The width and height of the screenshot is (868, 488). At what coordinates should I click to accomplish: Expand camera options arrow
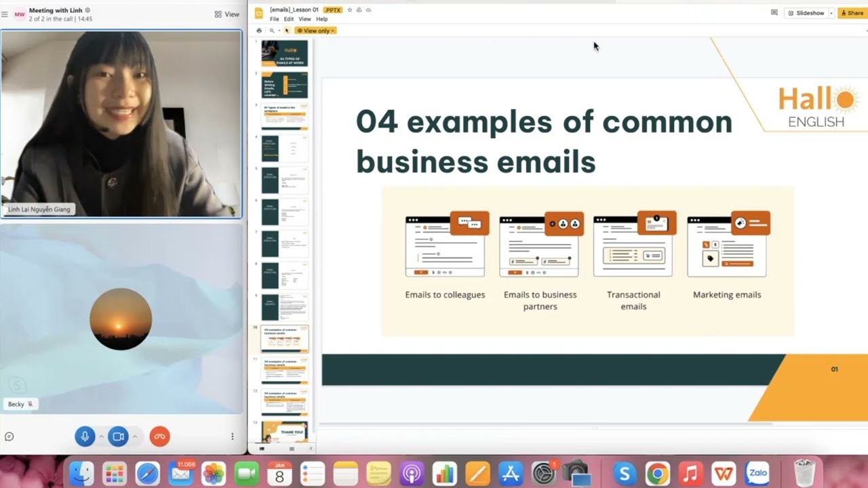click(134, 436)
